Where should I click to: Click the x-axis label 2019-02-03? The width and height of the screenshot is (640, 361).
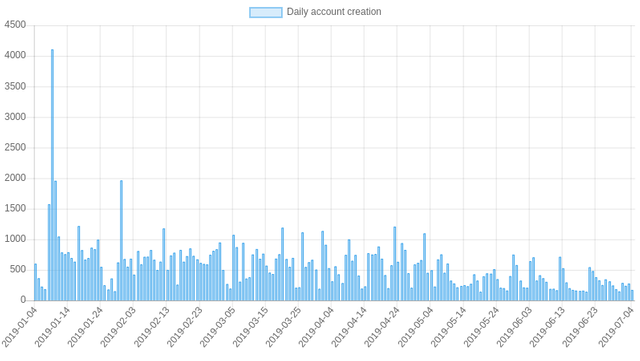pyautogui.click(x=118, y=327)
